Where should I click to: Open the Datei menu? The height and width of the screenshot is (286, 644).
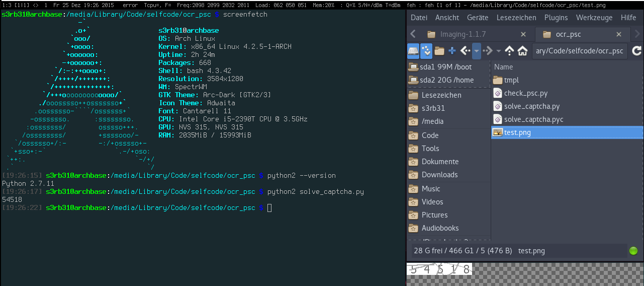419,18
